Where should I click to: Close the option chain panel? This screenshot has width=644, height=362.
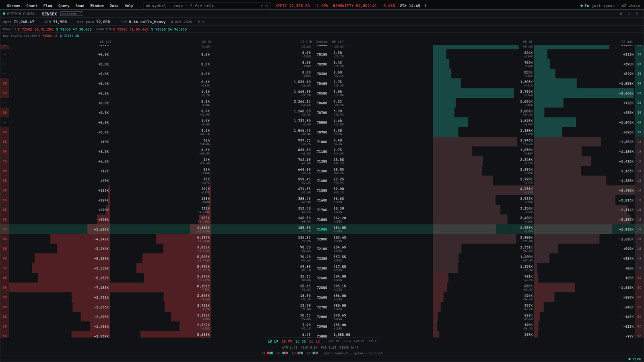pyautogui.click(x=637, y=14)
